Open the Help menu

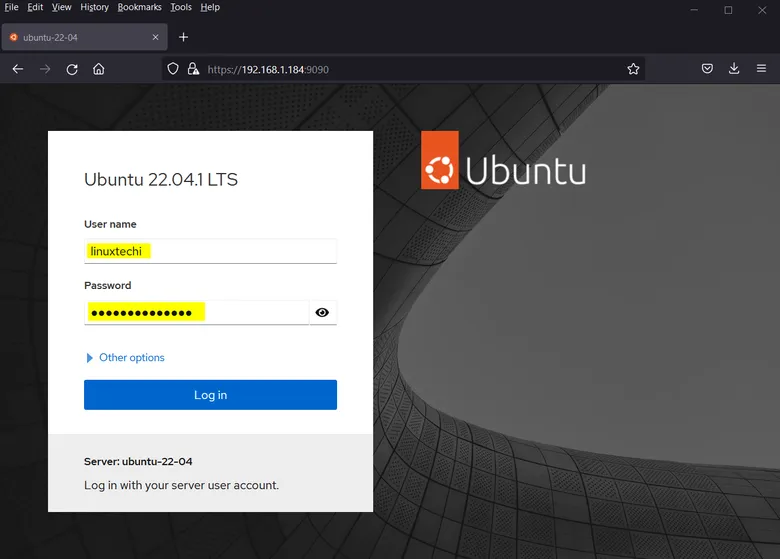(x=210, y=7)
